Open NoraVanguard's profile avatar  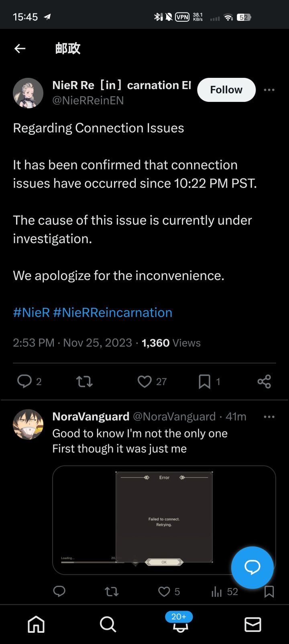28,425
